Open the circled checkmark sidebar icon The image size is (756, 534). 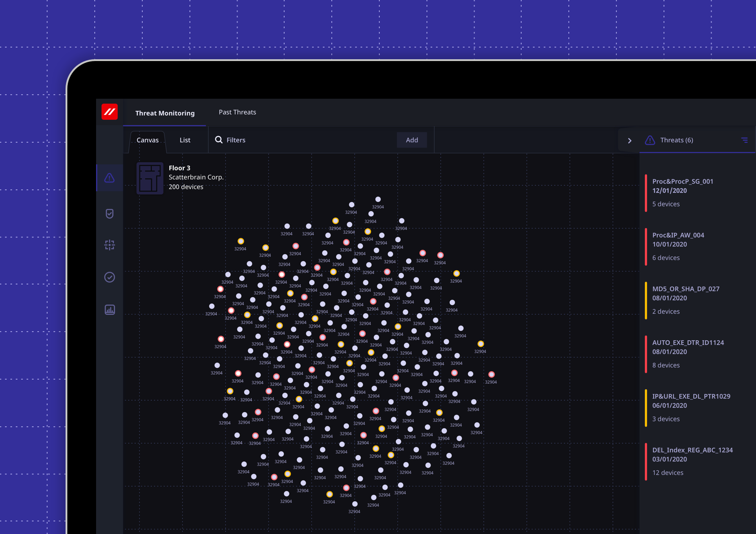[110, 277]
